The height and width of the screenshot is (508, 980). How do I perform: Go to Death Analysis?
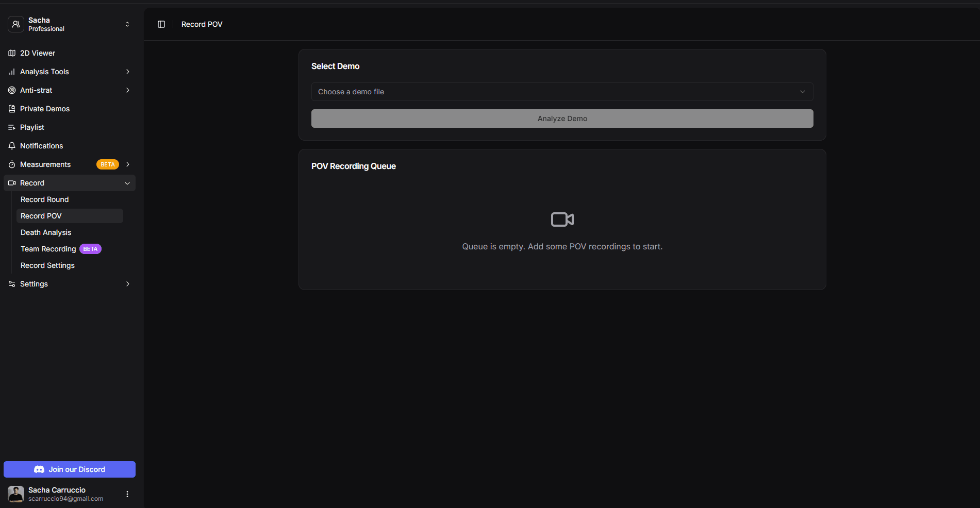46,232
